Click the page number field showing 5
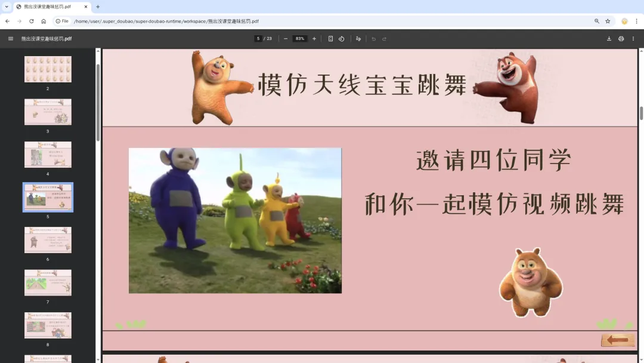Viewport: 644px width, 363px height. click(x=258, y=39)
